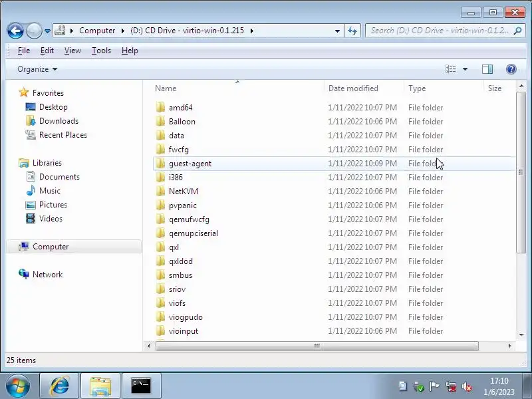Screen dimensions: 532x399
Task: Open the Help menu
Action: 130,51
